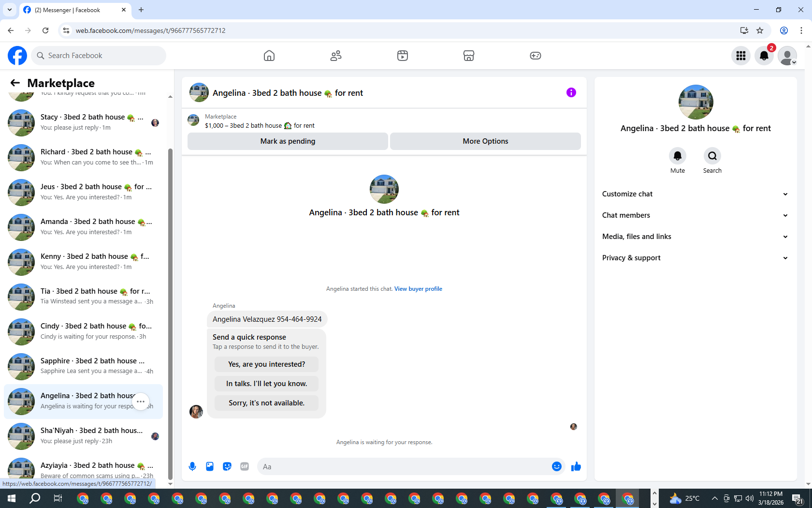Open Sha'Niyah conversation
This screenshot has width=812, height=508.
coord(83,436)
